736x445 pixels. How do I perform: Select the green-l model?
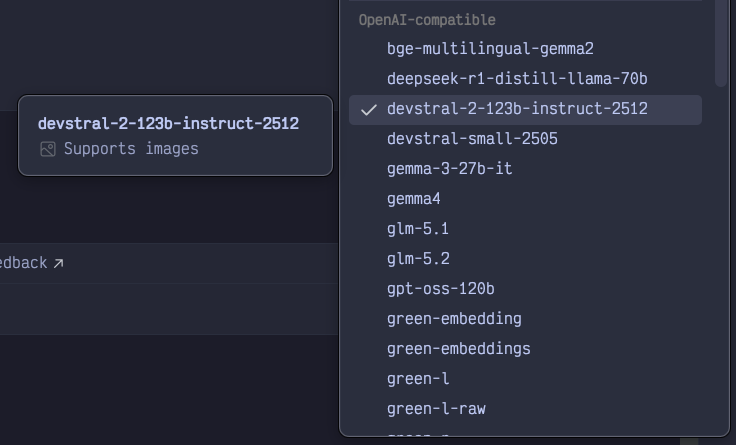point(525,379)
